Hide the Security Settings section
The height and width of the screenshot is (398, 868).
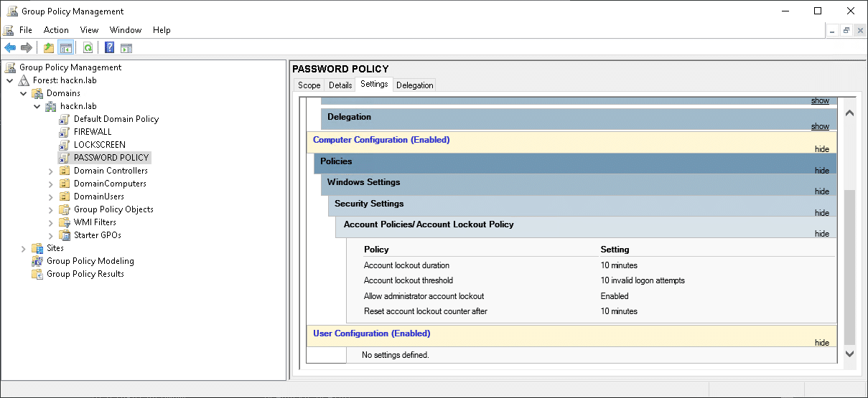point(822,213)
